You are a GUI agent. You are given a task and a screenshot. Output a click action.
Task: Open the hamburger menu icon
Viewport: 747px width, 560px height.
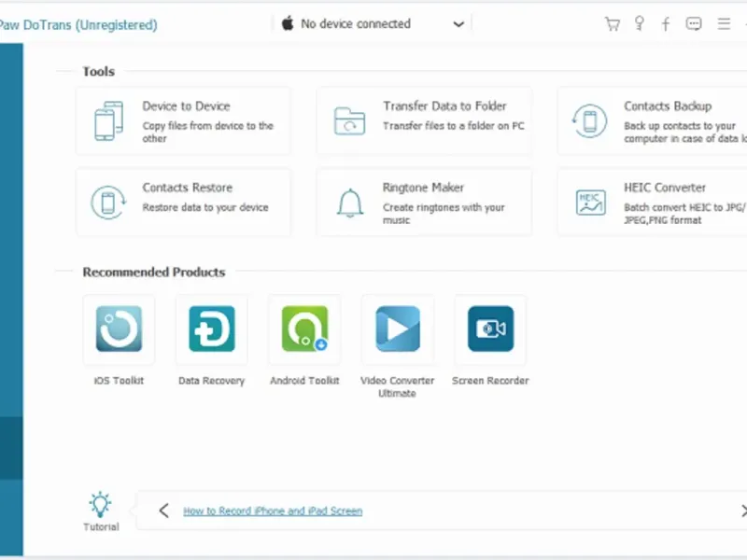pos(725,23)
